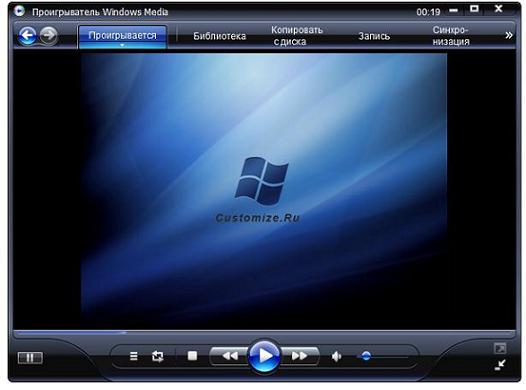Toggle repeat playback mode

coord(157,356)
